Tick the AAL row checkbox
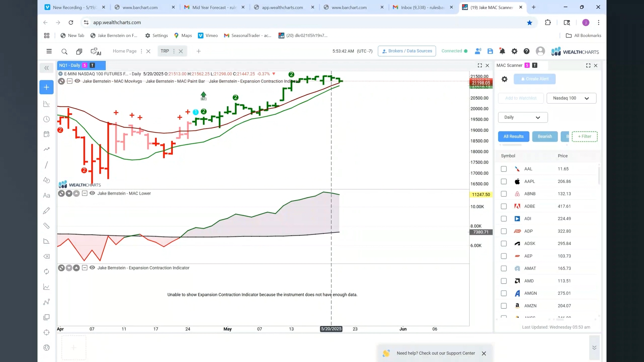This screenshot has width=644, height=362. click(x=503, y=169)
